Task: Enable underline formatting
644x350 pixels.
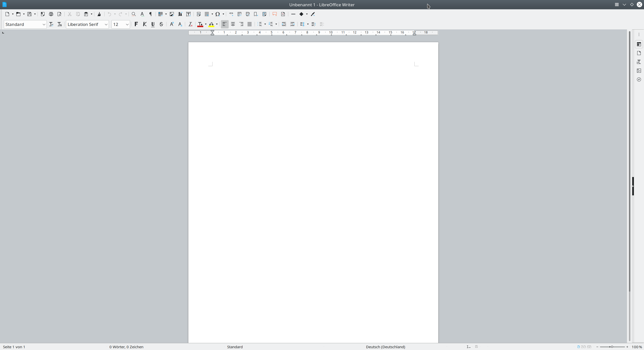Action: click(x=153, y=24)
